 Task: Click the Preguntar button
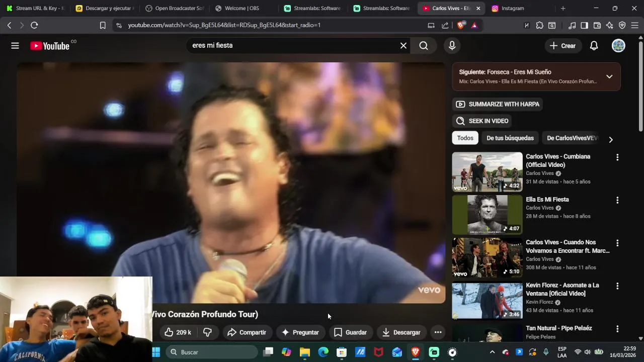(x=300, y=332)
